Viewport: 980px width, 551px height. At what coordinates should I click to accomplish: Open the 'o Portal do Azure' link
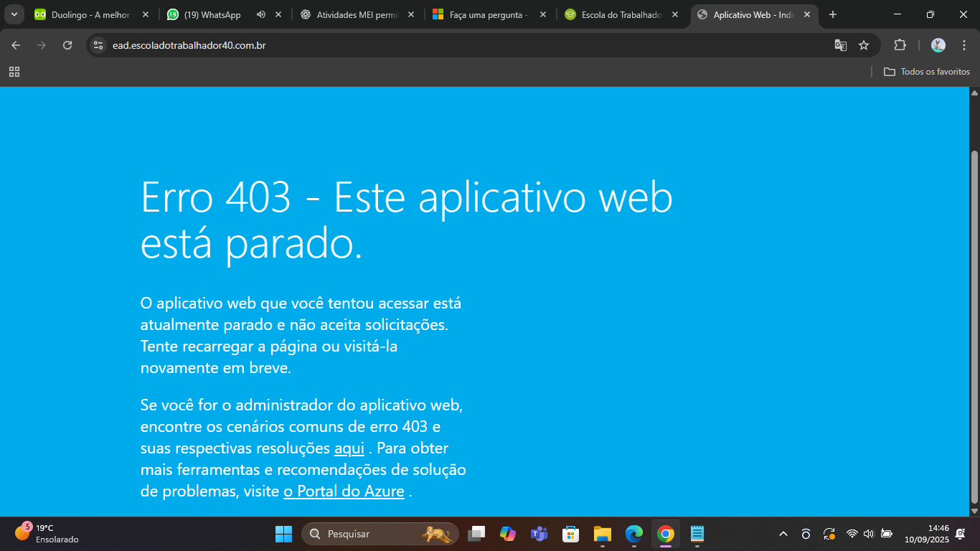(344, 491)
